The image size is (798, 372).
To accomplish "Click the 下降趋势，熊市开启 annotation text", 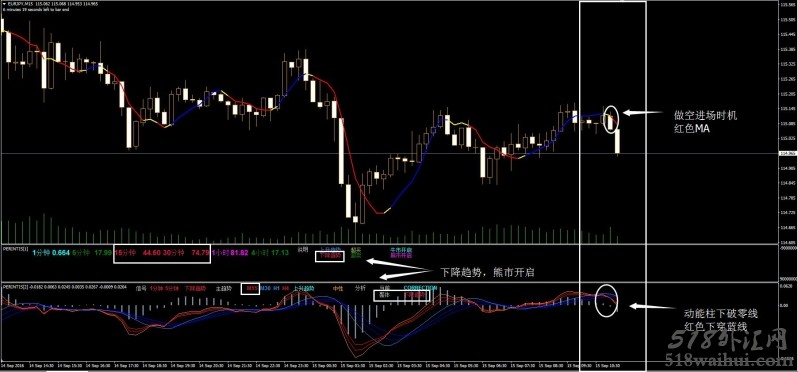I will [487, 272].
